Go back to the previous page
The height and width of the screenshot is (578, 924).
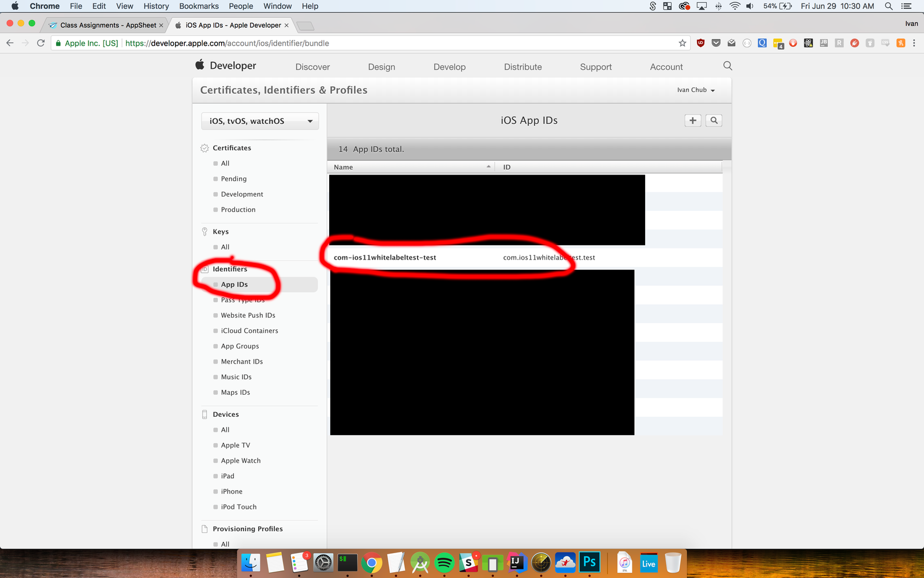pyautogui.click(x=10, y=43)
